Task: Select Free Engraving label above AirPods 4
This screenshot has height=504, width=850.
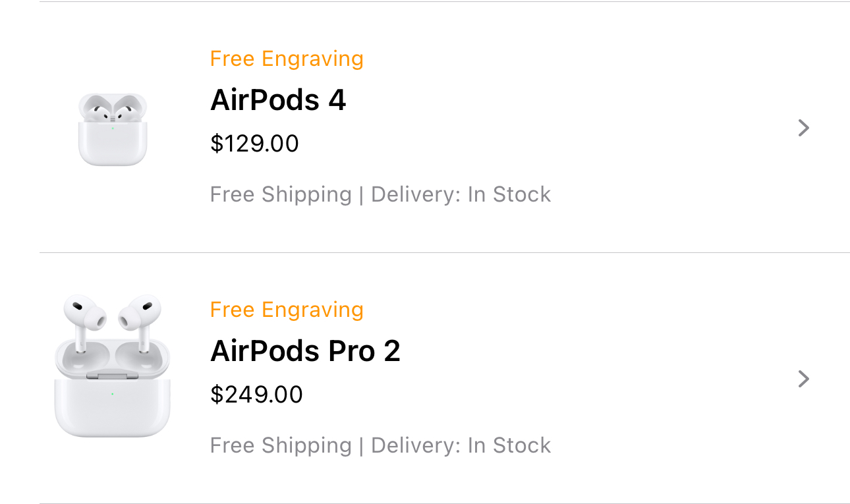Action: point(287,59)
